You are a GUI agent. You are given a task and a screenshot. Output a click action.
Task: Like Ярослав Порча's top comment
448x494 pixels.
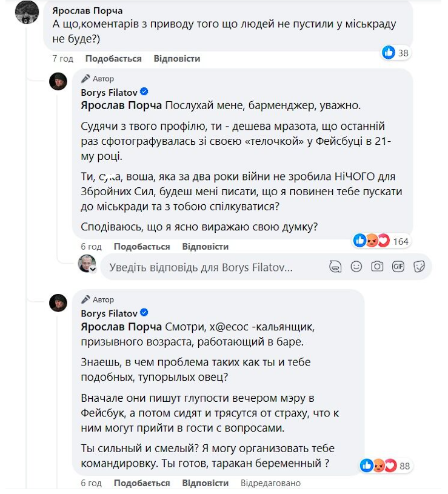point(113,59)
